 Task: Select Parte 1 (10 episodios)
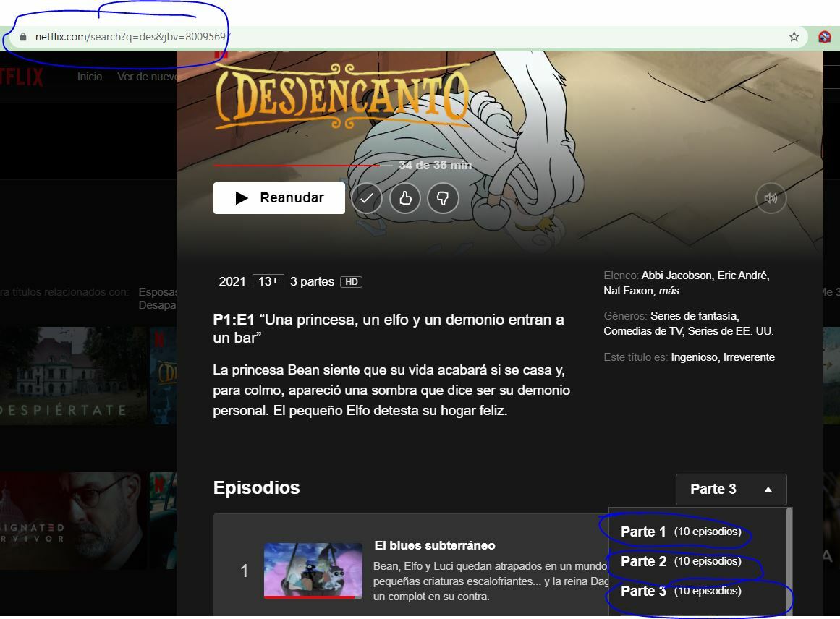[680, 532]
